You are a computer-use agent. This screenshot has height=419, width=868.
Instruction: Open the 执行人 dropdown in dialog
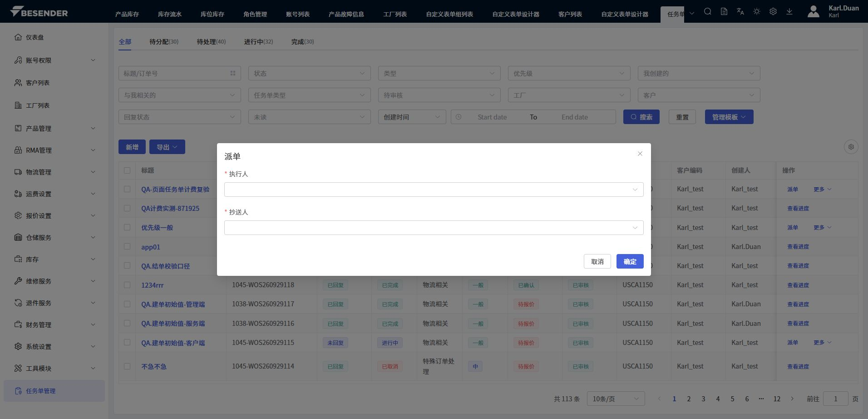click(434, 190)
